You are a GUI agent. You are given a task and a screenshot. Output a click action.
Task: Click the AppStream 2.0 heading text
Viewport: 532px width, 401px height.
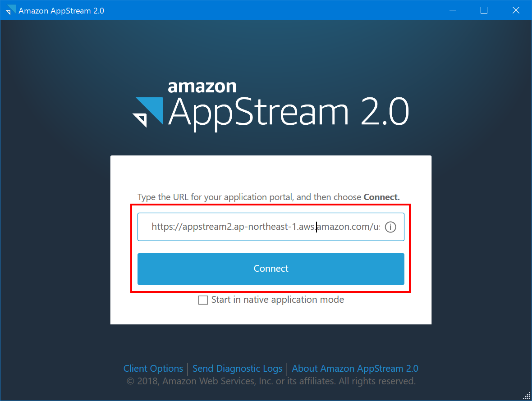tap(289, 112)
